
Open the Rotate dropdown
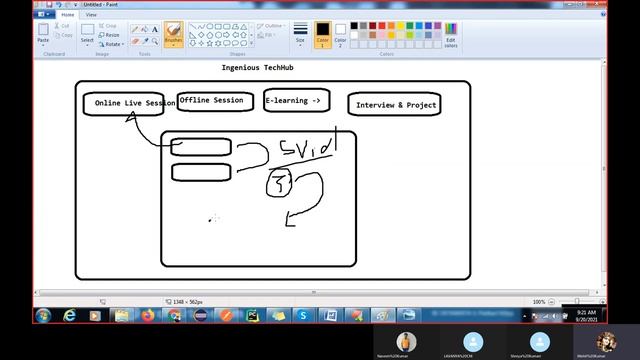coord(111,44)
